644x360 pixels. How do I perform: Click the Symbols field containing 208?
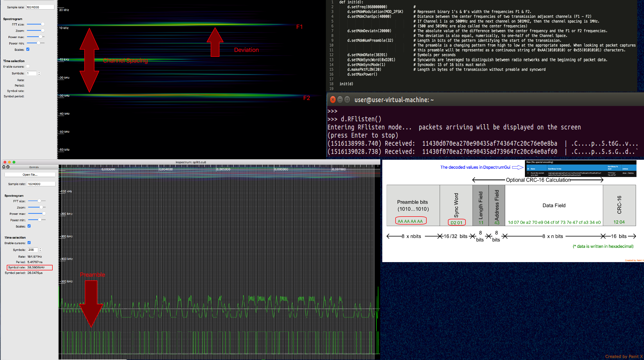point(32,250)
